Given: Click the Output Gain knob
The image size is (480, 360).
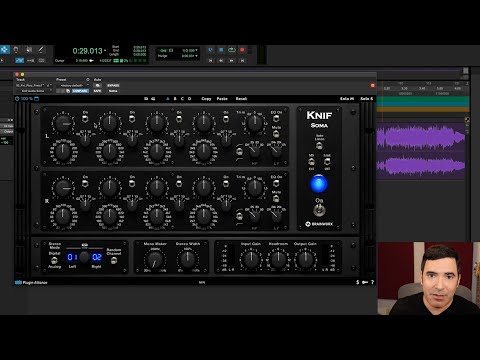Looking at the screenshot, I should tap(305, 260).
